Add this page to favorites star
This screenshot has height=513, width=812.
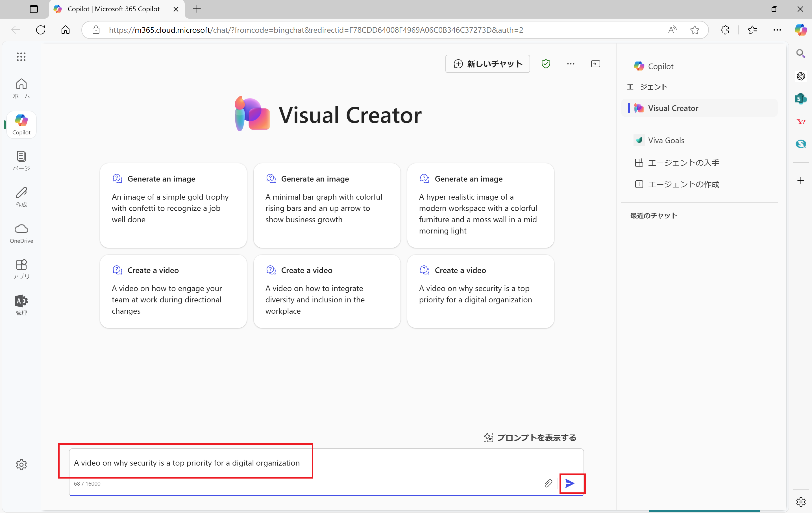coord(695,30)
